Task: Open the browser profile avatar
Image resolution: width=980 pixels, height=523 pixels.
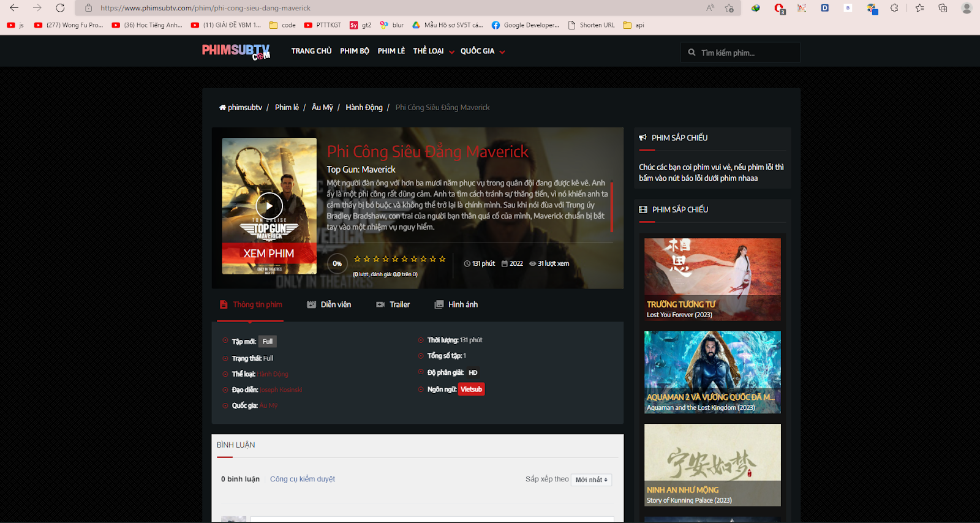Action: [967, 8]
